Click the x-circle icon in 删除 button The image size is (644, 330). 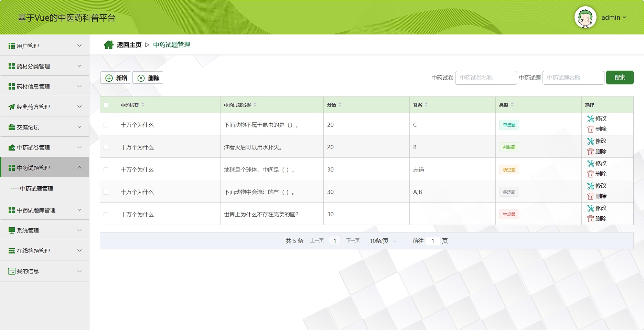[141, 78]
